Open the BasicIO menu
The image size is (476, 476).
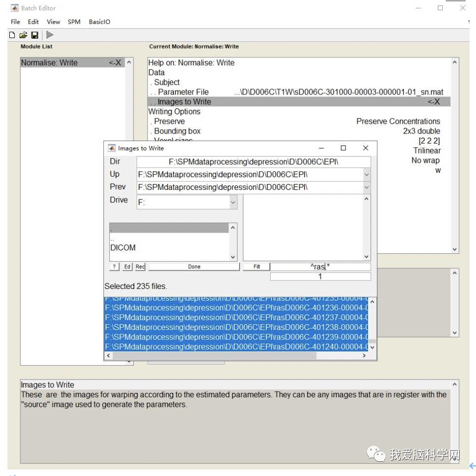tap(99, 22)
